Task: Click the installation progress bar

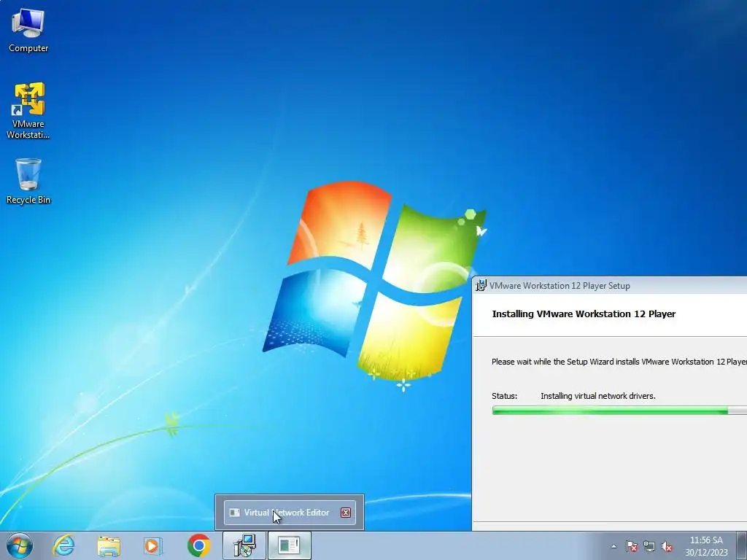Action: coord(619,411)
